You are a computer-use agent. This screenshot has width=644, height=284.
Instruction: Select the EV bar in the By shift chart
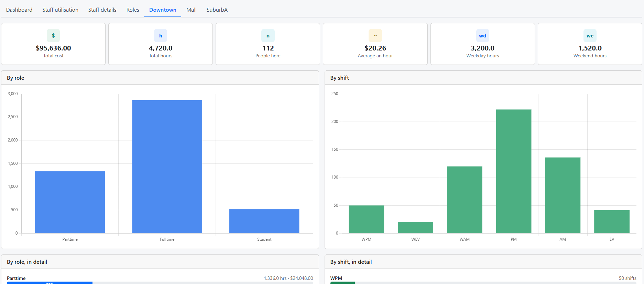[612, 221]
